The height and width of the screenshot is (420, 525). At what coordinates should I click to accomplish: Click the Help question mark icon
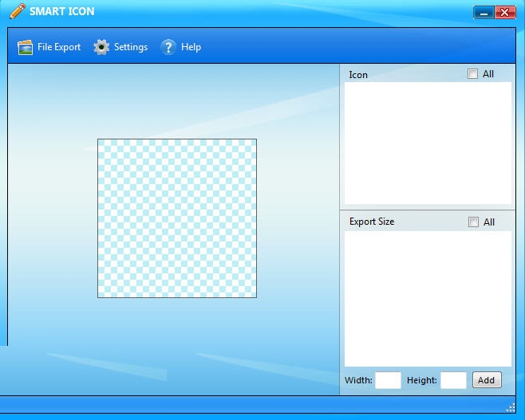(168, 47)
